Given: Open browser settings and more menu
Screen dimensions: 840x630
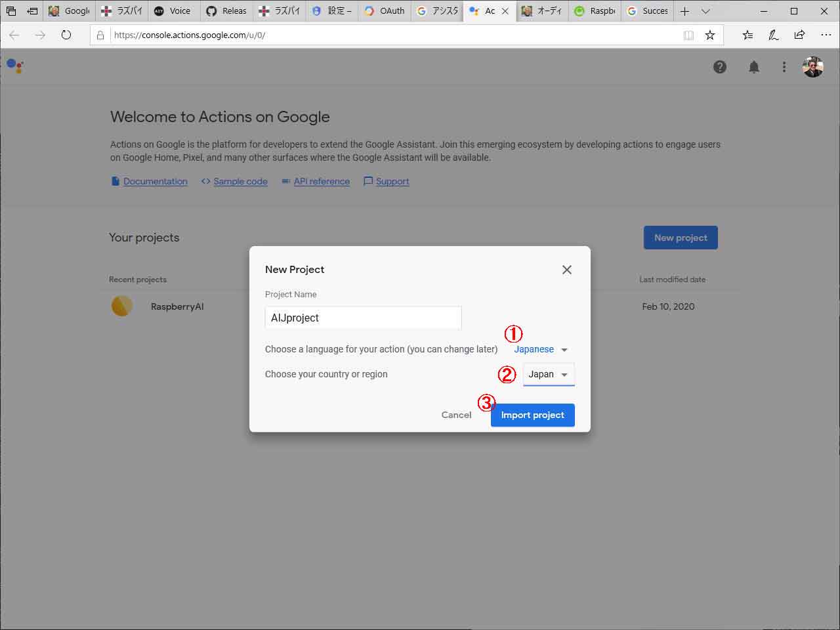Looking at the screenshot, I should click(x=826, y=35).
